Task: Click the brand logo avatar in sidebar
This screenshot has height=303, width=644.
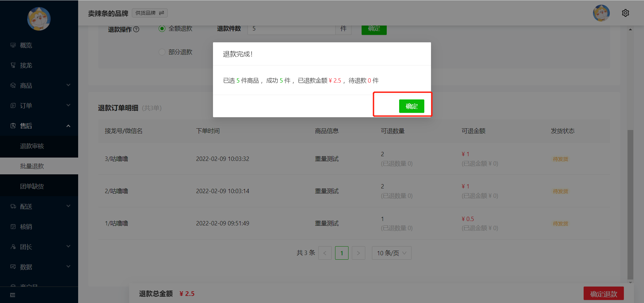Action: [39, 18]
